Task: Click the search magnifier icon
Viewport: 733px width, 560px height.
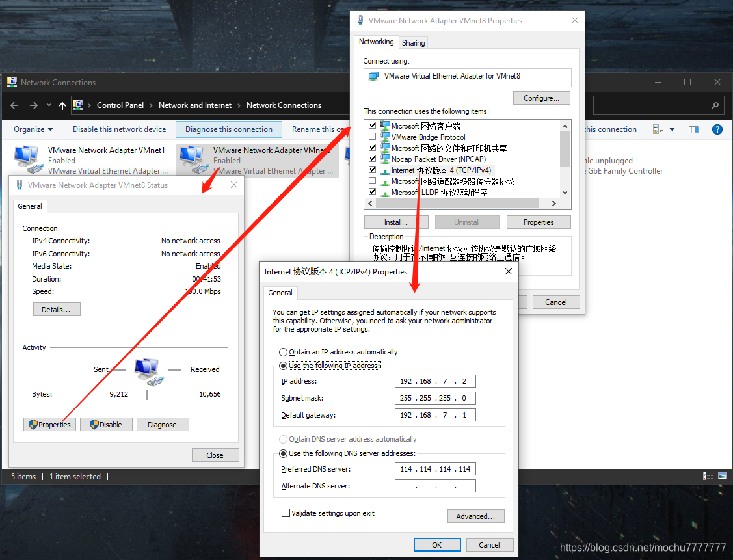Action: coord(715,105)
